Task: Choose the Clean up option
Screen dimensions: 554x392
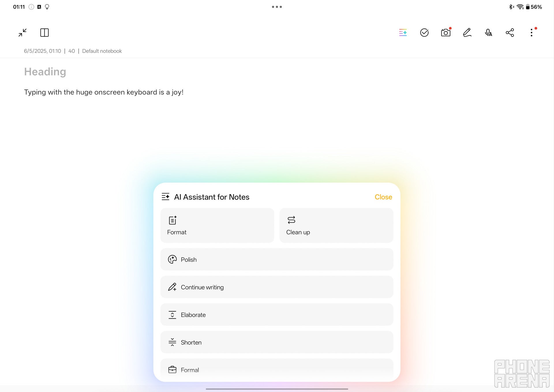Action: (336, 225)
